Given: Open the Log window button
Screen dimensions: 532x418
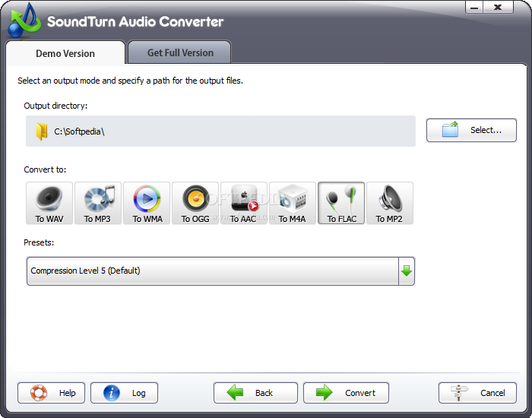Looking at the screenshot, I should coord(124,393).
